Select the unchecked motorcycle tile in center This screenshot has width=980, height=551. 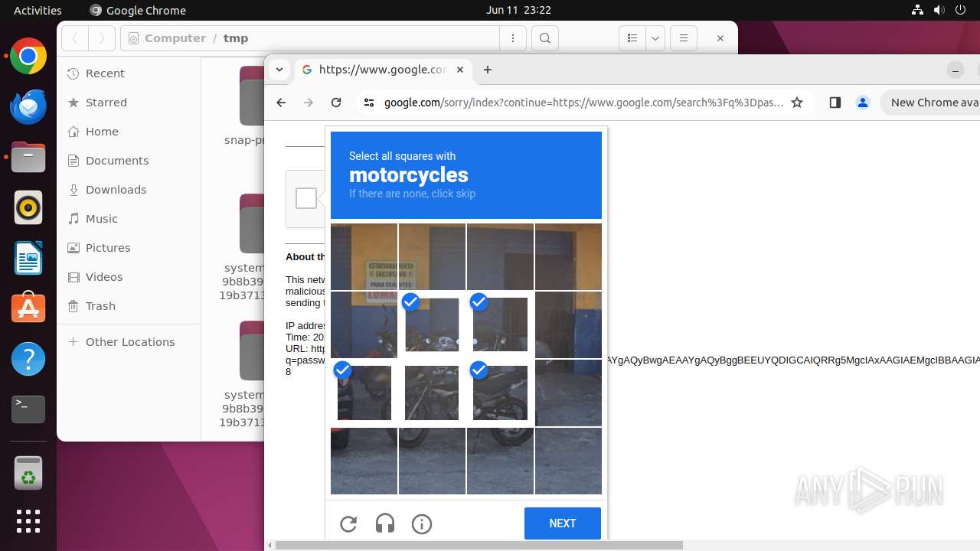(x=432, y=393)
